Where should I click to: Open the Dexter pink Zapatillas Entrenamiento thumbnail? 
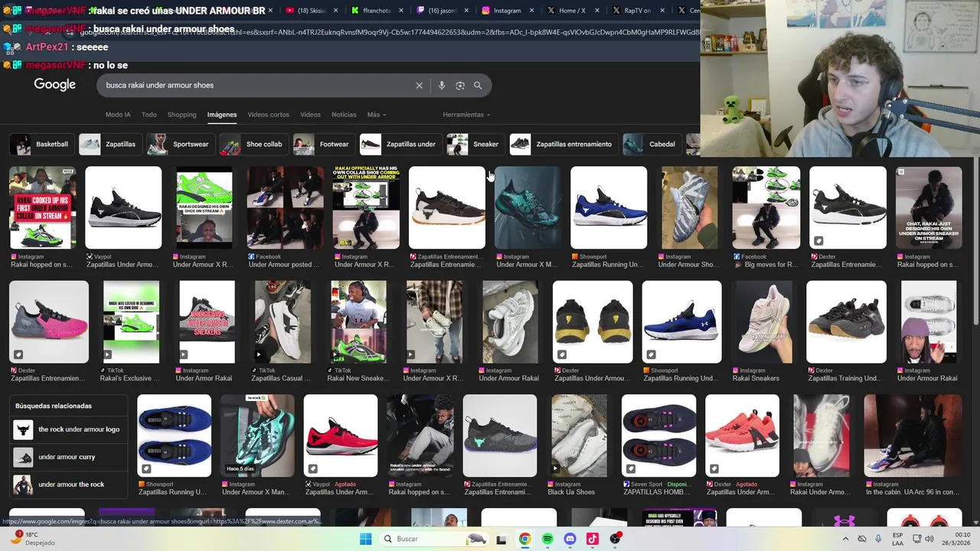(x=49, y=321)
